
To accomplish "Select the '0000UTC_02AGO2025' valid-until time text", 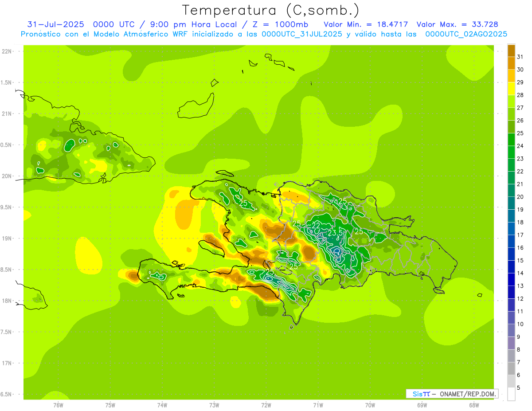I will (466, 34).
